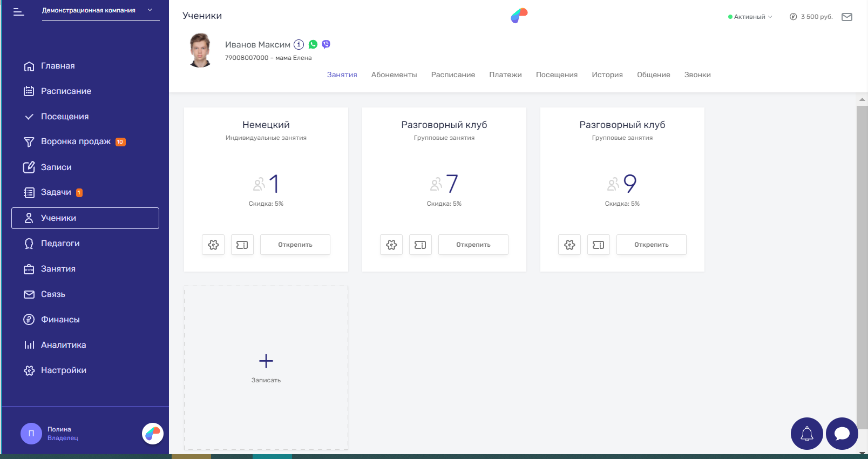This screenshot has width=868, height=459.
Task: Go to Воронка продаж in sidebar
Action: 76,141
